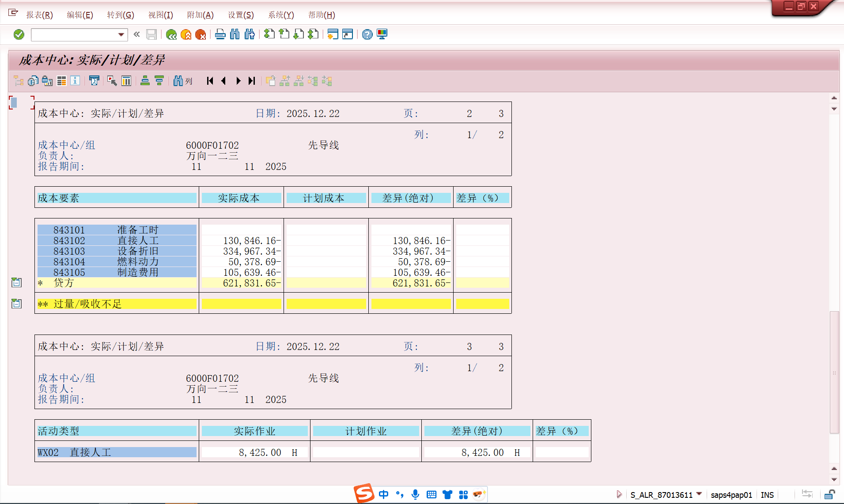Open the help question mark icon
Screen dimensions: 844x504
[367, 34]
